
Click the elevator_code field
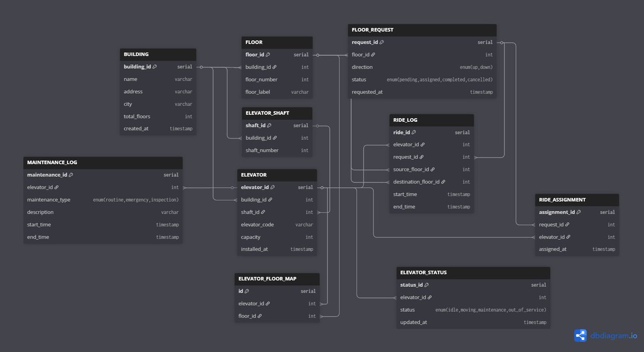point(277,224)
